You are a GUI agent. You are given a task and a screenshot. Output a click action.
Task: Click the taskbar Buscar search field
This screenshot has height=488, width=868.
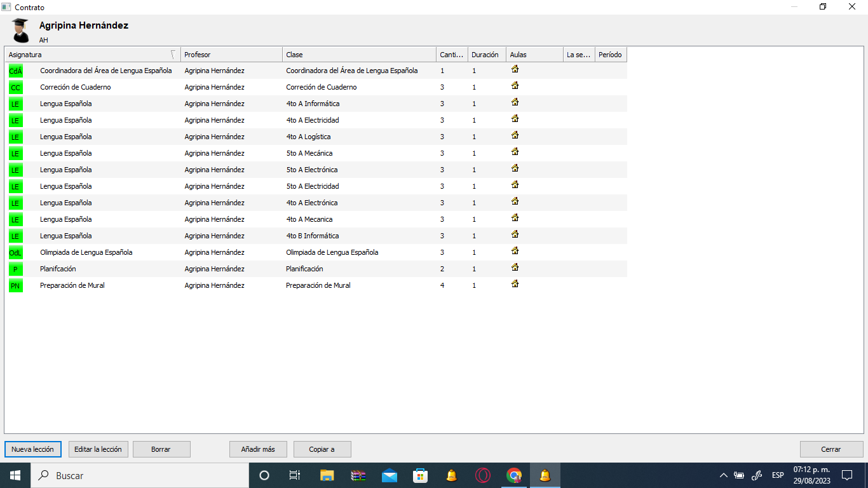pyautogui.click(x=140, y=475)
